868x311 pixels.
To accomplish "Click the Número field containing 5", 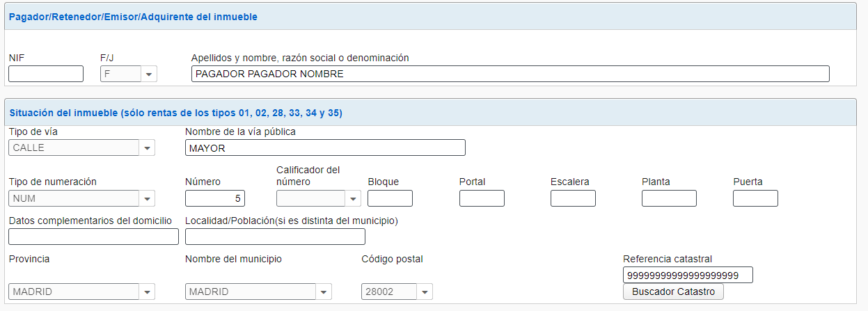I will click(x=215, y=198).
